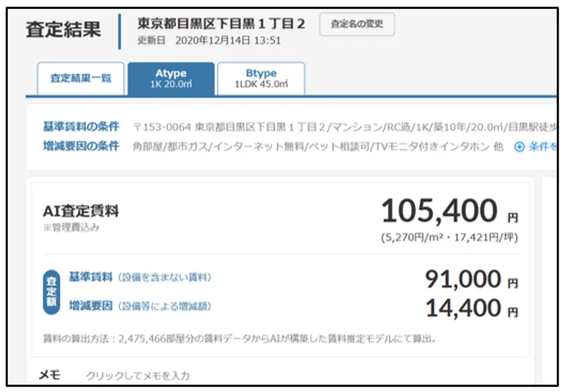Click the メモ input field to enter a memo
The width and height of the screenshot is (565, 392).
[x=138, y=376]
